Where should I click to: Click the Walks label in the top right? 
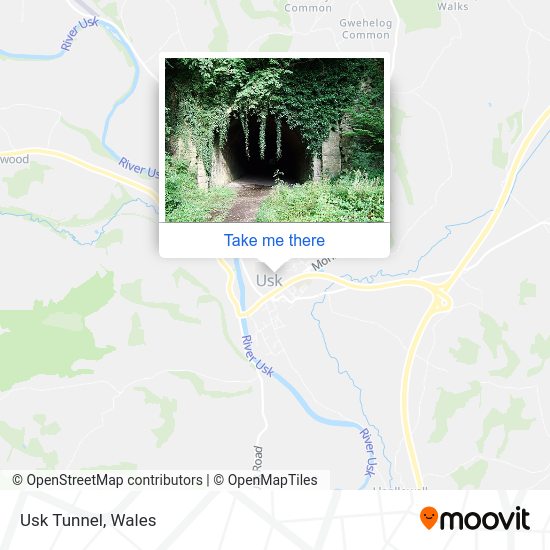pyautogui.click(x=452, y=6)
